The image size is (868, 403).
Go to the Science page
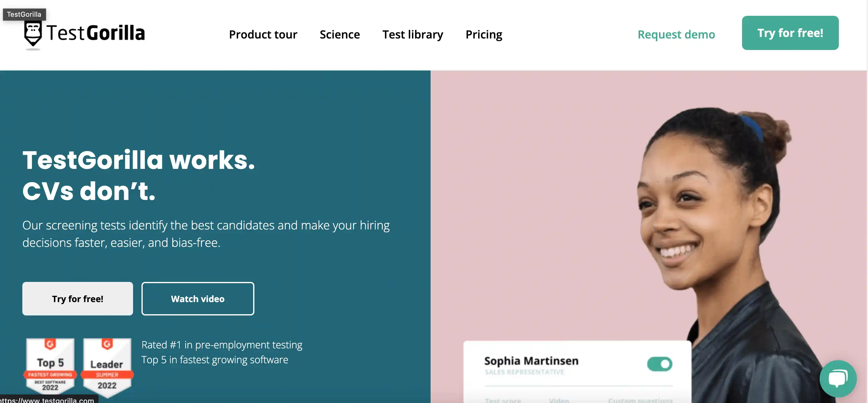tap(340, 34)
